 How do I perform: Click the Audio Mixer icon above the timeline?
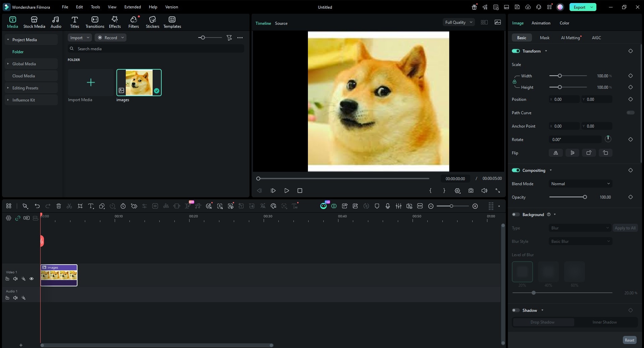click(x=399, y=206)
